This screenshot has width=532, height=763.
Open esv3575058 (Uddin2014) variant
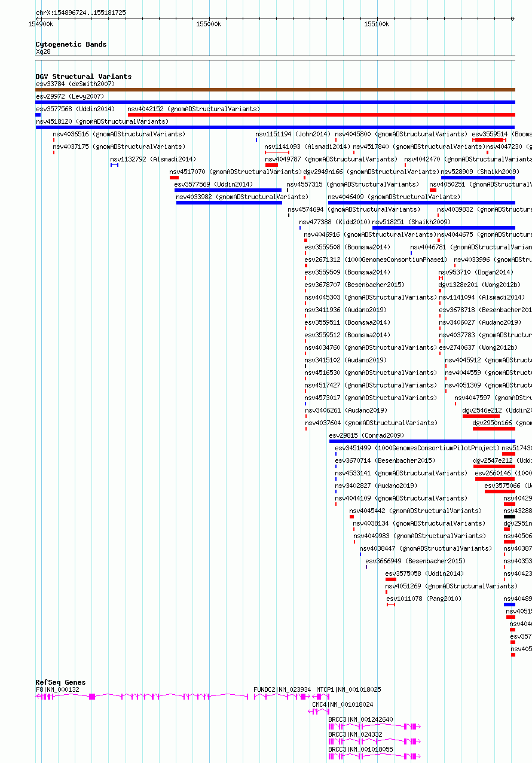pyautogui.click(x=424, y=574)
